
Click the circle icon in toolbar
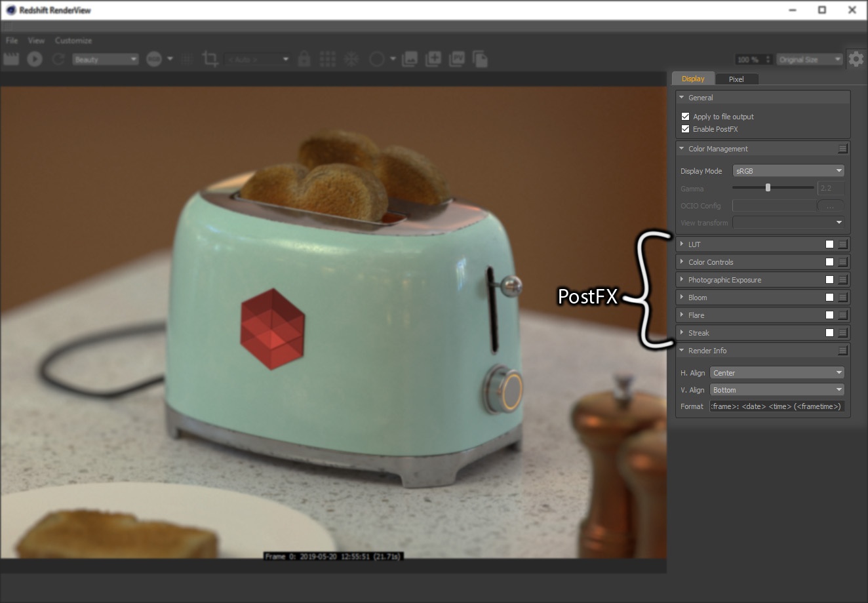pos(376,59)
